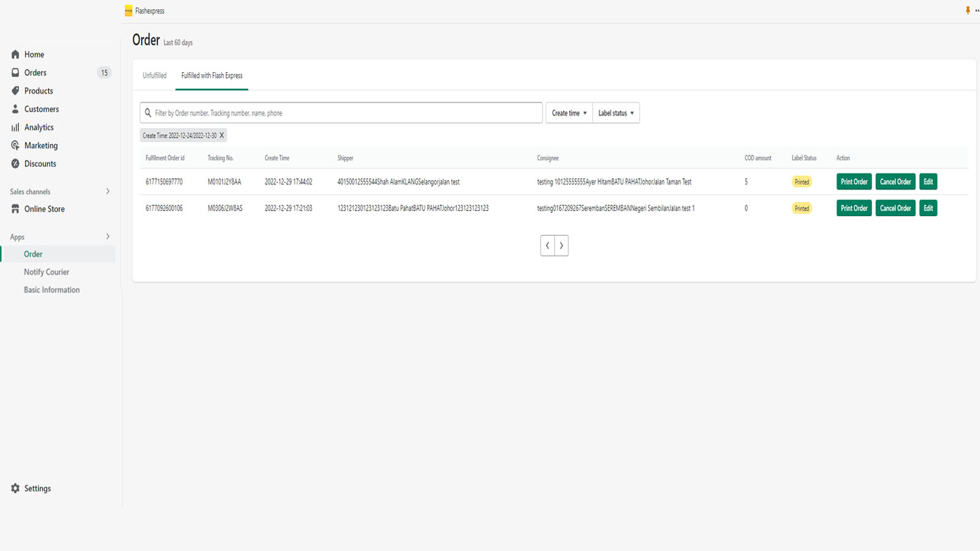The width and height of the screenshot is (980, 551).
Task: Click the pin icon at top right
Action: click(x=968, y=10)
